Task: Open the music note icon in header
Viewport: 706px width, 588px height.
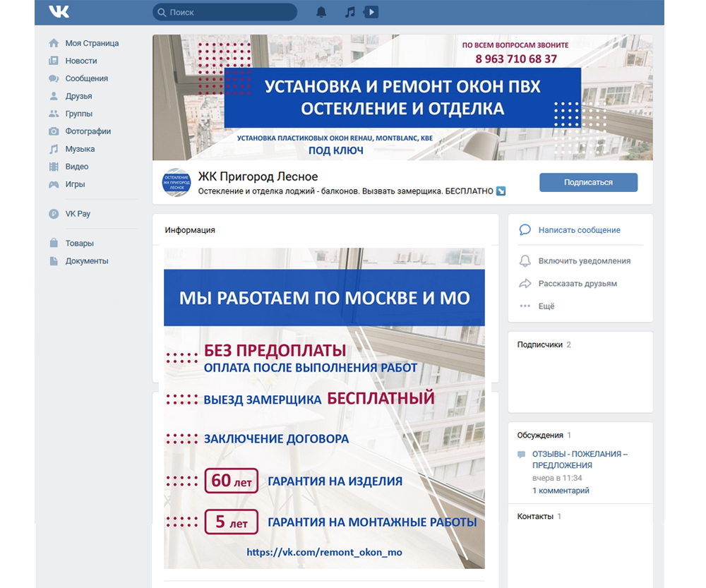Action: pyautogui.click(x=350, y=12)
